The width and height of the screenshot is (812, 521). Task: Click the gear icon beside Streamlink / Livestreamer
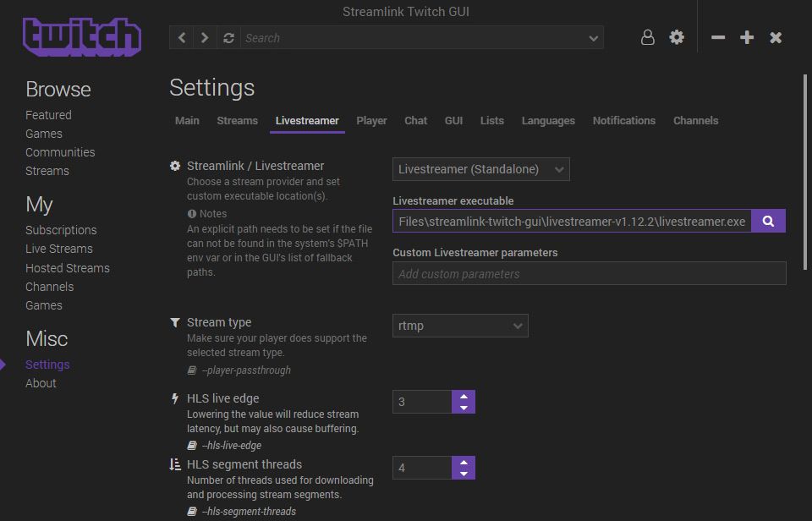tap(175, 166)
